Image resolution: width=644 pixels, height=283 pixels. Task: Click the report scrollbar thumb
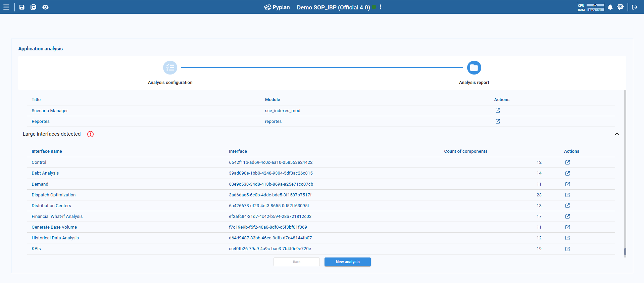point(625,252)
